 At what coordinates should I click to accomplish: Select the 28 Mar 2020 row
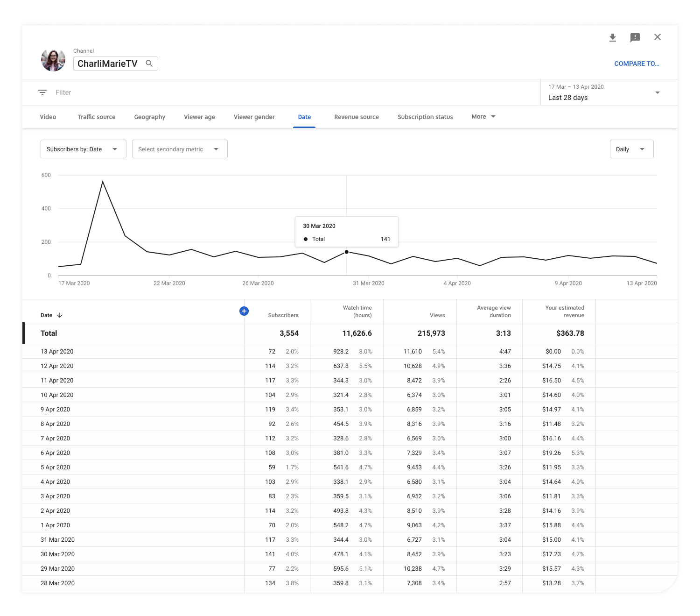(350, 583)
